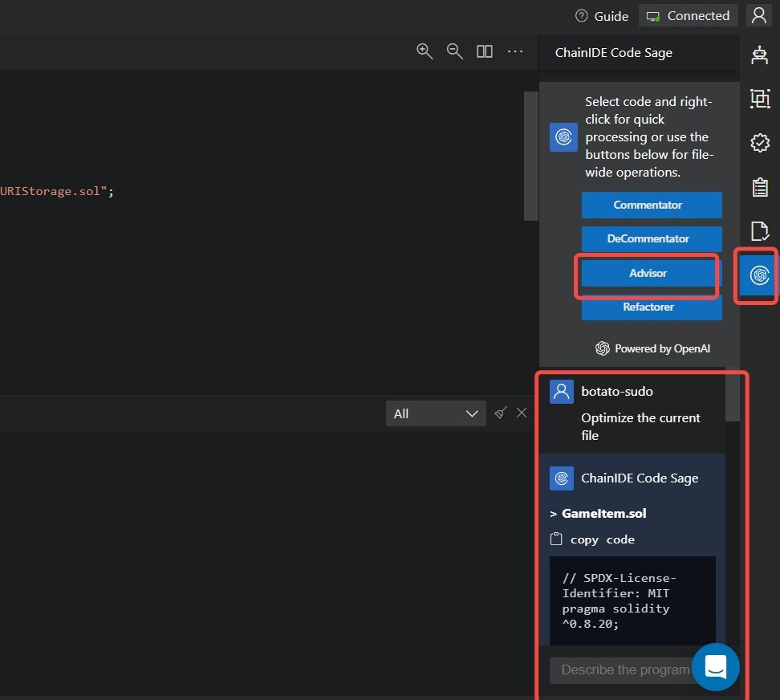Open the All filter dropdown
Screen dimensions: 780x700
tap(436, 413)
